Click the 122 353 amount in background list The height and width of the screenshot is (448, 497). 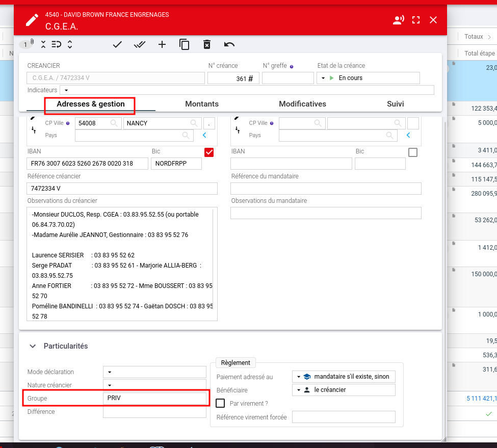point(484,109)
